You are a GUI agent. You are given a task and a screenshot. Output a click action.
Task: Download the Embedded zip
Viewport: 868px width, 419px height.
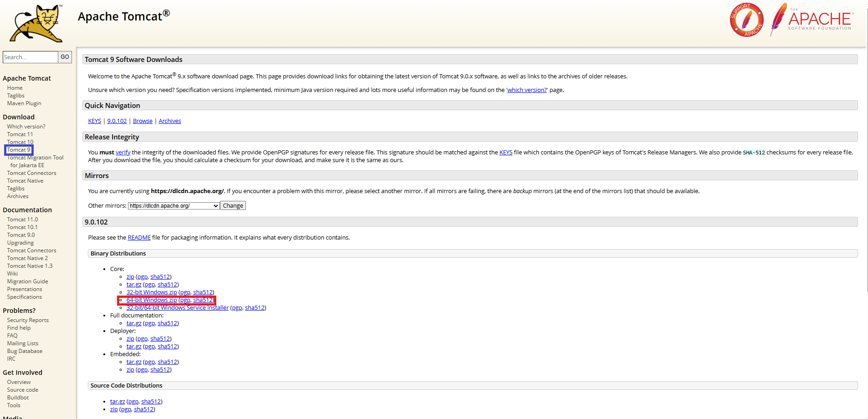(130, 370)
